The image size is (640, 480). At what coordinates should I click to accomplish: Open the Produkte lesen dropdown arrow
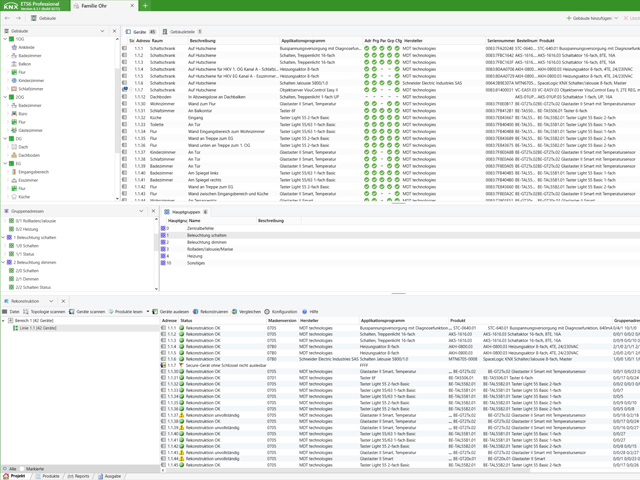[x=148, y=312]
